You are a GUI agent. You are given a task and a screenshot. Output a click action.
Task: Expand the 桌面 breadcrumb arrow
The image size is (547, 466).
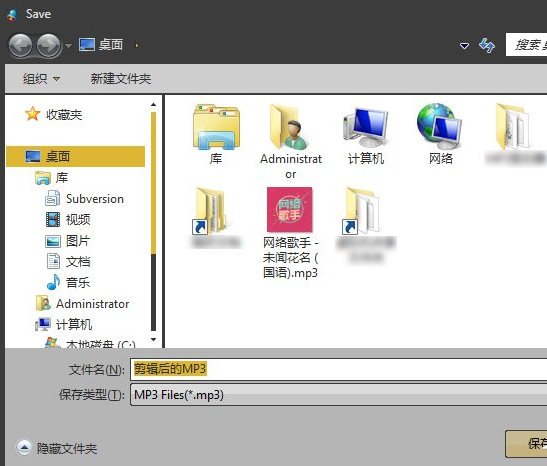tap(136, 45)
